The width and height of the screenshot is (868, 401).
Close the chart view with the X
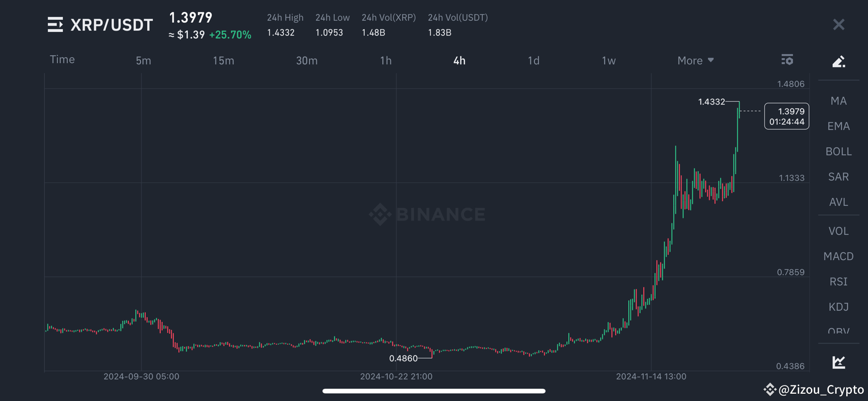[838, 25]
